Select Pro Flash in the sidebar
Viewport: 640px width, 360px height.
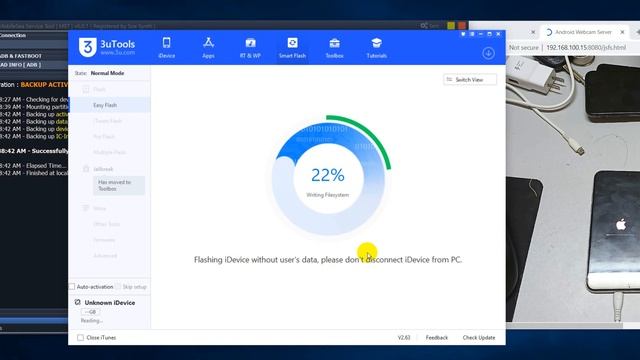[104, 137]
